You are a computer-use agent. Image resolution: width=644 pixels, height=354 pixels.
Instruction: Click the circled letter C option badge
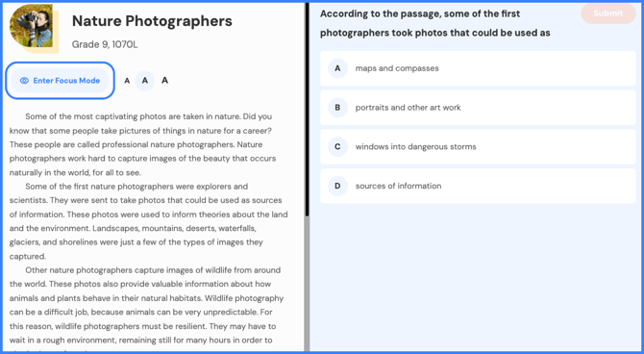coord(337,147)
